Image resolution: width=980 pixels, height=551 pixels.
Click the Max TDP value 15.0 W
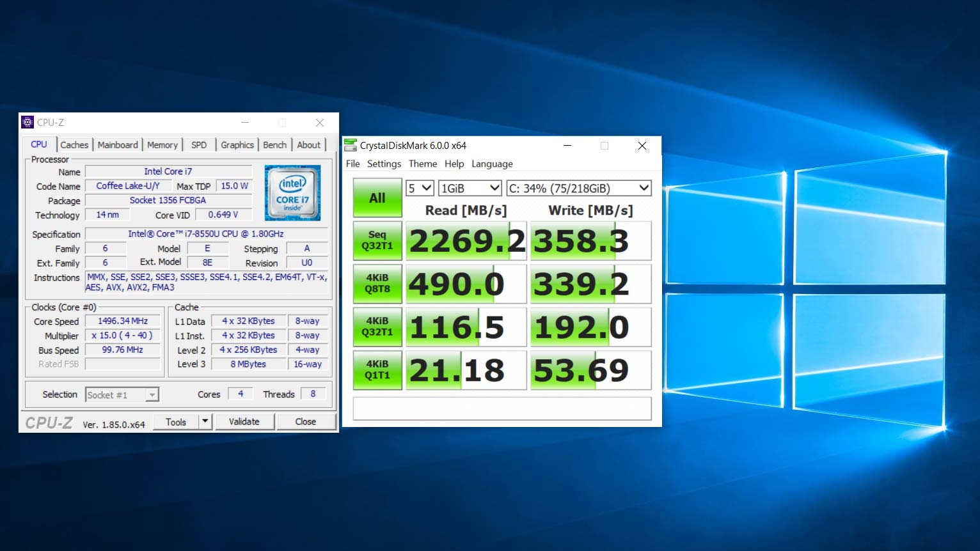point(234,186)
